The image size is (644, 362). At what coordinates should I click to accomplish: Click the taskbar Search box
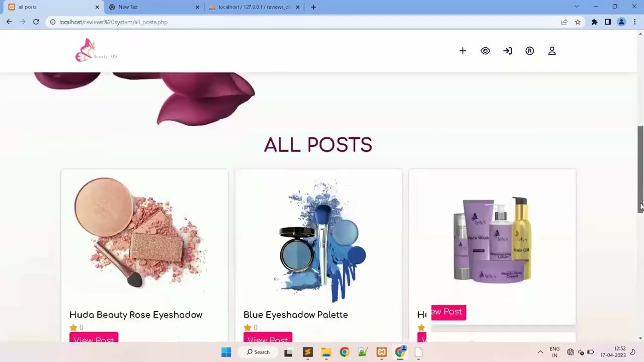tap(258, 352)
